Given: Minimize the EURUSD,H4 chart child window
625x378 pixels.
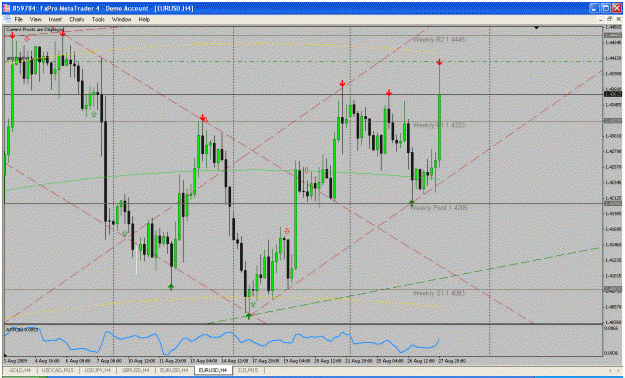Looking at the screenshot, I should click(601, 19).
